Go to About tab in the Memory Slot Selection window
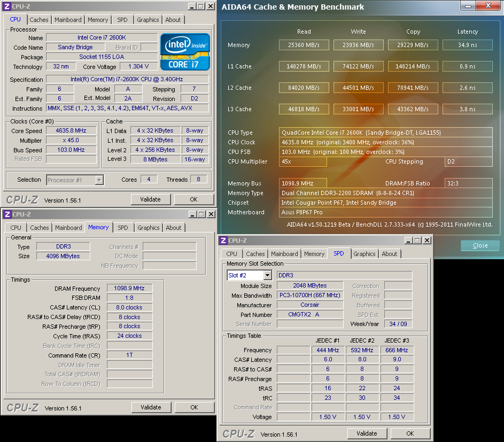 pyautogui.click(x=390, y=254)
